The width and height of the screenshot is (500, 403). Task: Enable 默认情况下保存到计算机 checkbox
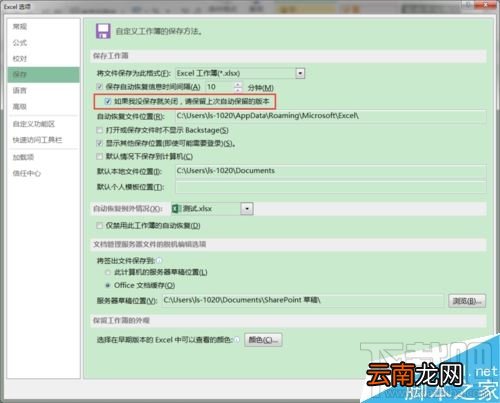coord(99,156)
